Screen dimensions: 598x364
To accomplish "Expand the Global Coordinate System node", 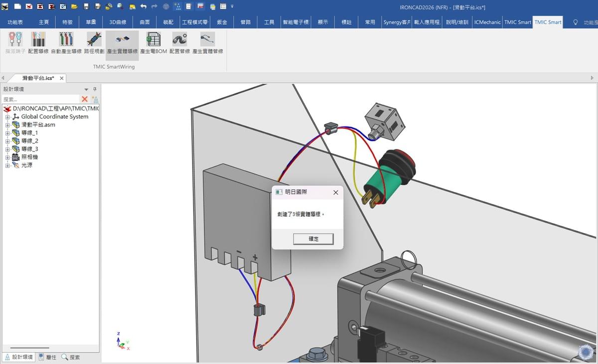I will pyautogui.click(x=7, y=117).
